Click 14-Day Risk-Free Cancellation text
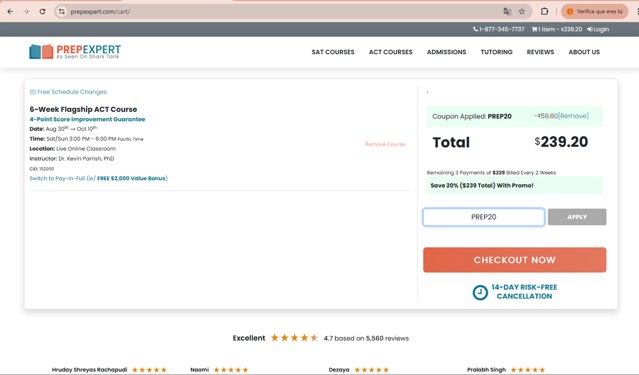The width and height of the screenshot is (639, 375). [524, 292]
